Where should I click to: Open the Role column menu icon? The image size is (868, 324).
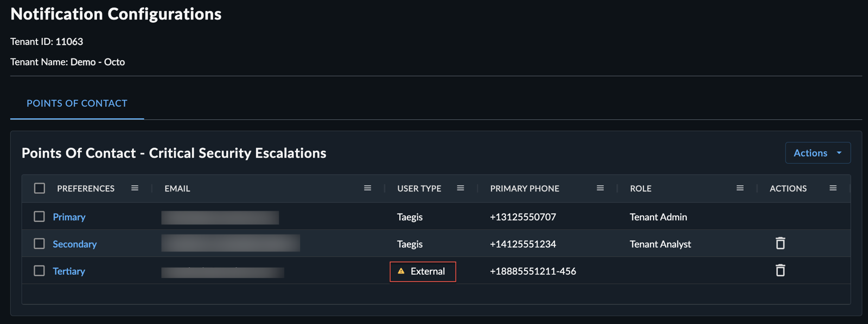tap(740, 189)
